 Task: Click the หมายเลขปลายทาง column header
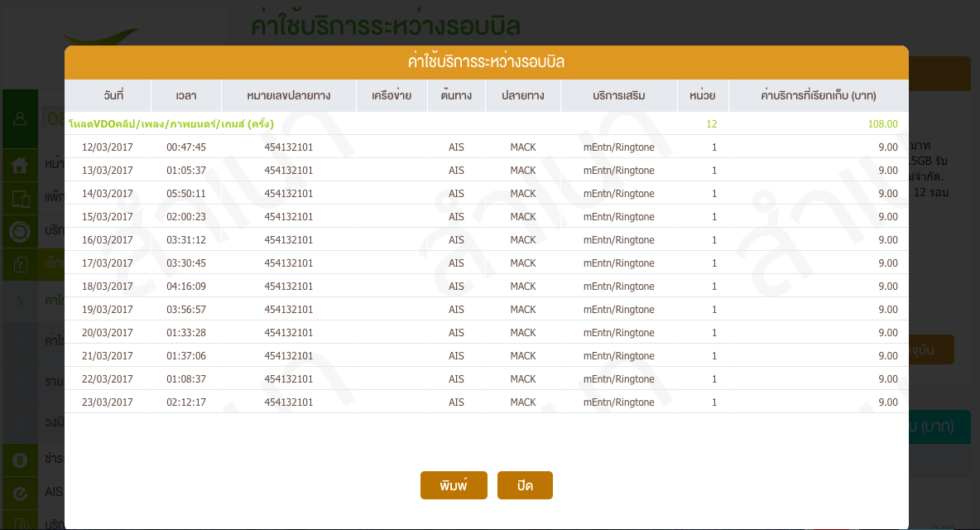289,95
